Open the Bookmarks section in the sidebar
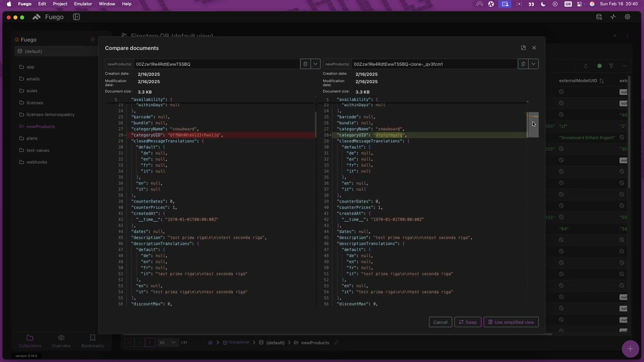 pos(93,341)
